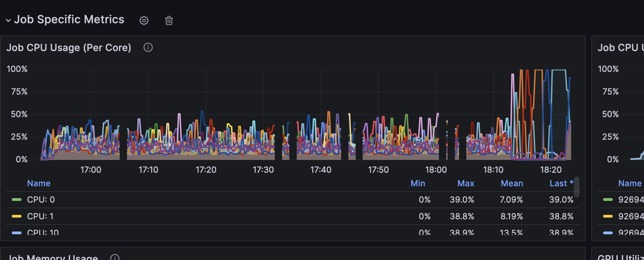Click the 38.8% Last value of CPU: 1
Image resolution: width=644 pixels, height=260 pixels.
coord(561,216)
